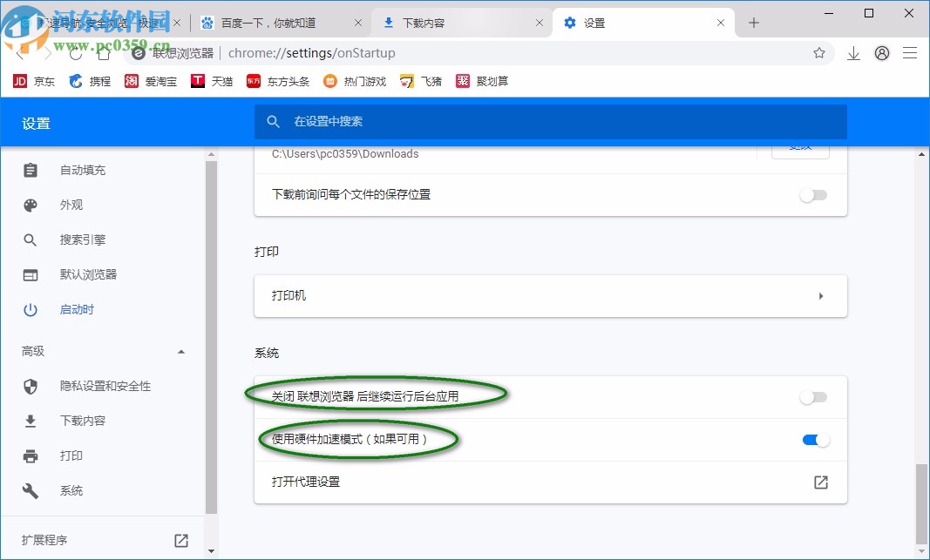Open the downloads icon in the toolbar
The image size is (930, 560).
pos(853,53)
